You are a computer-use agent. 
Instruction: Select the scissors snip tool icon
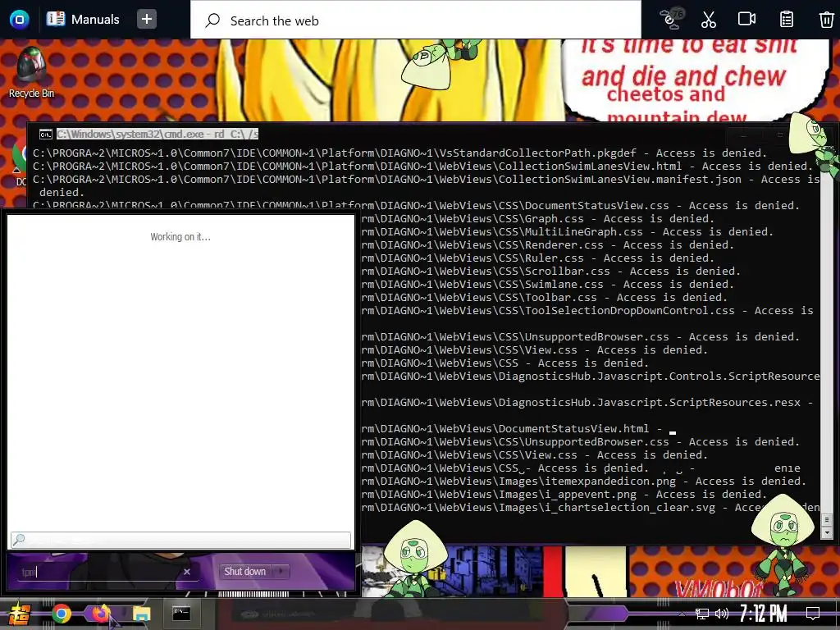(708, 20)
